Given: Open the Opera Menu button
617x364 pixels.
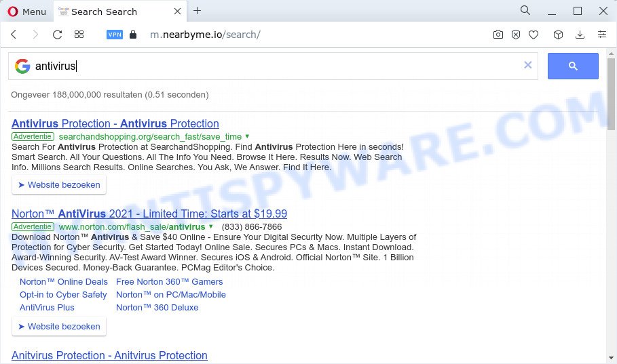Looking at the screenshot, I should point(26,12).
